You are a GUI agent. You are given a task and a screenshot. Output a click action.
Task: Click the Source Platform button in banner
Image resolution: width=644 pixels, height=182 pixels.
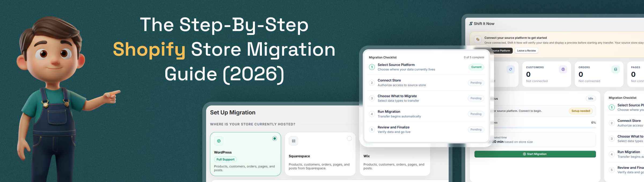[502, 51]
